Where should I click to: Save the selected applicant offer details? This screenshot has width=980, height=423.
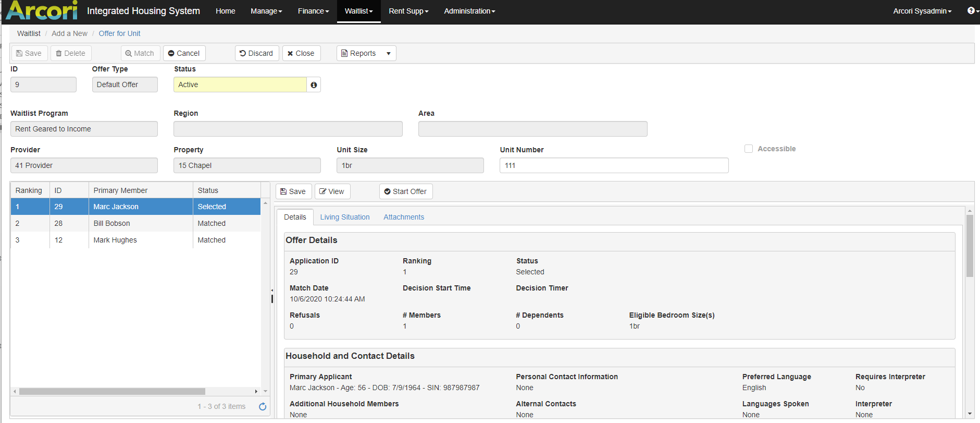point(293,191)
